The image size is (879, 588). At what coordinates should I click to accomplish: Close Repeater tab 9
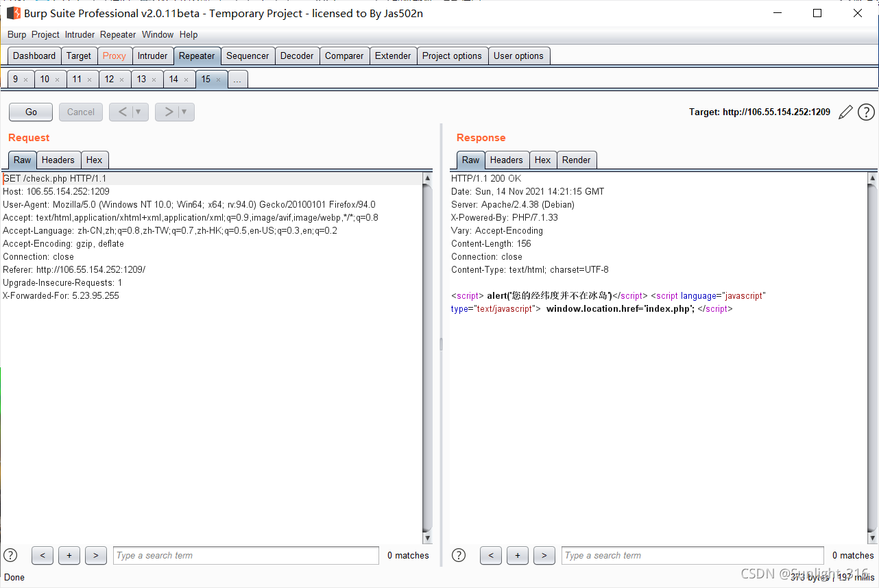[x=25, y=79]
